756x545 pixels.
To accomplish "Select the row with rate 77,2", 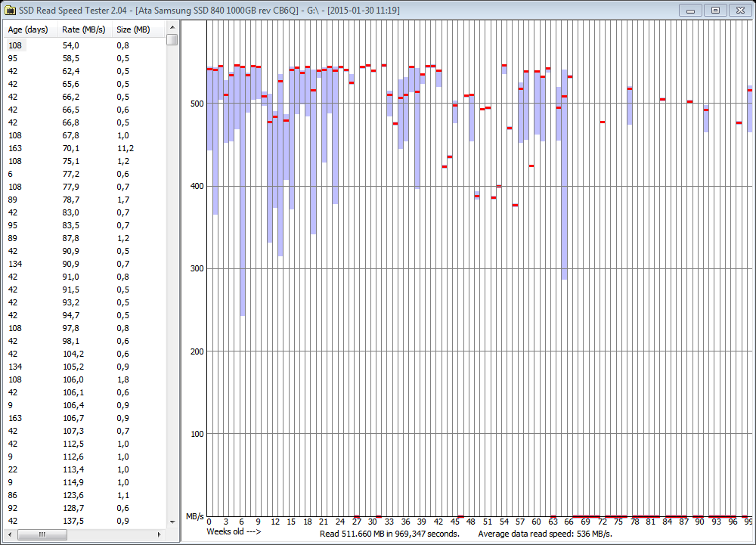I will (85, 174).
